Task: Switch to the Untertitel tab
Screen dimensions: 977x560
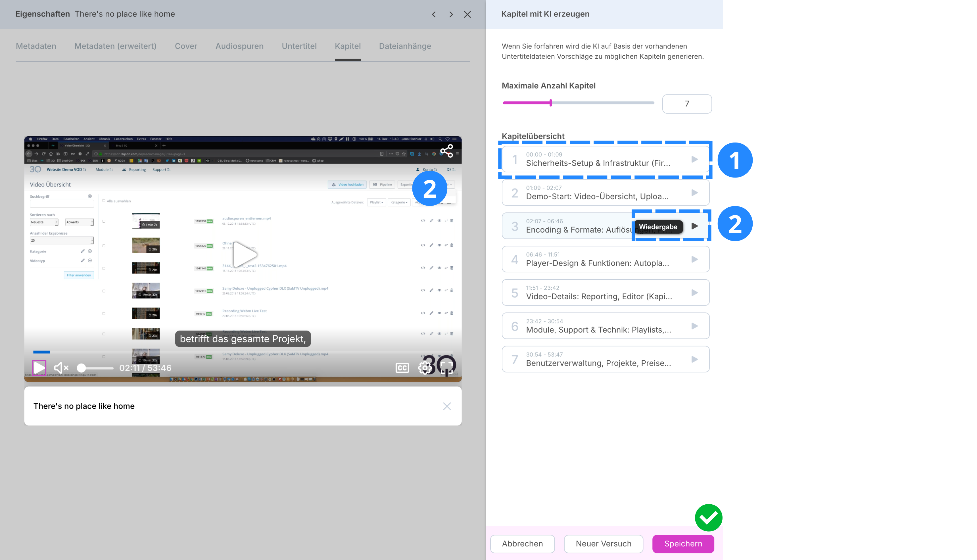Action: coord(299,46)
